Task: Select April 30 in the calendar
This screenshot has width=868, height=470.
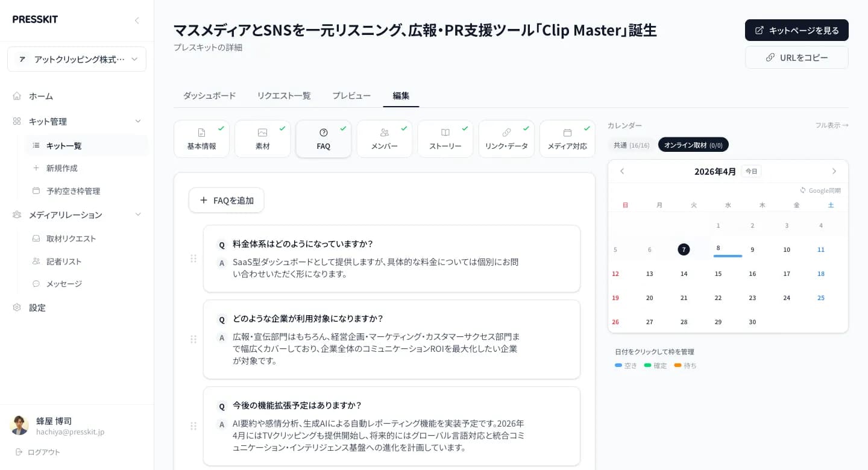Action: point(752,322)
